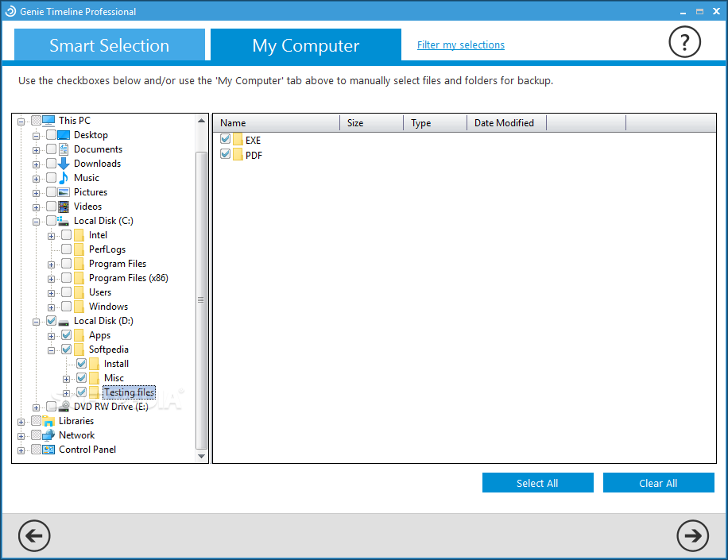Check the Program Files (x86) checkbox

(x=67, y=277)
